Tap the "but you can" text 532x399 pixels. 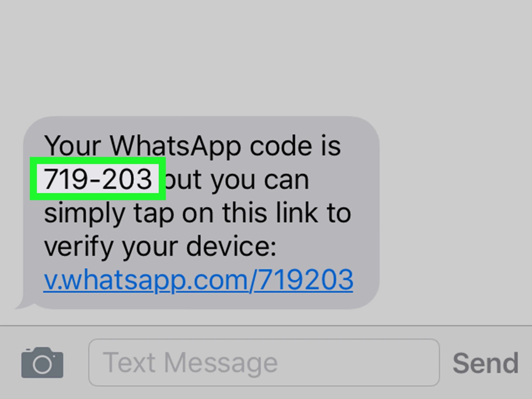tap(237, 180)
